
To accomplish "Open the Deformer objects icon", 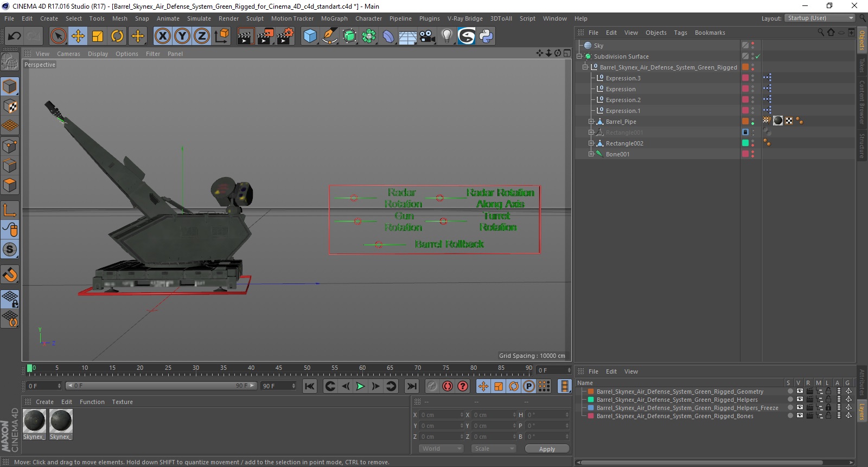I will [388, 36].
